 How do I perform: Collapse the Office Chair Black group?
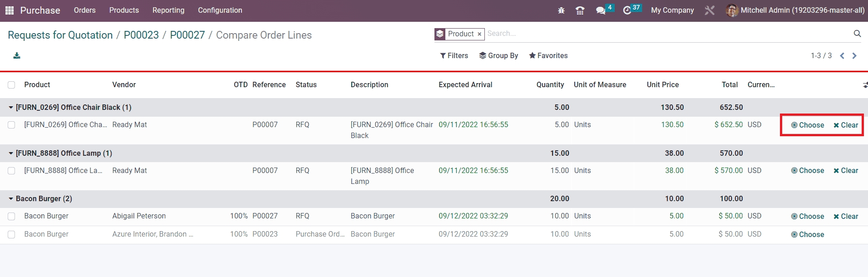click(11, 108)
